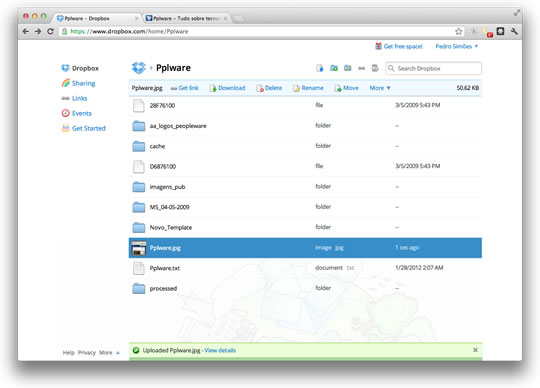Click the Dropbox box logo beside Pplware
540x388 pixels.
click(x=139, y=68)
